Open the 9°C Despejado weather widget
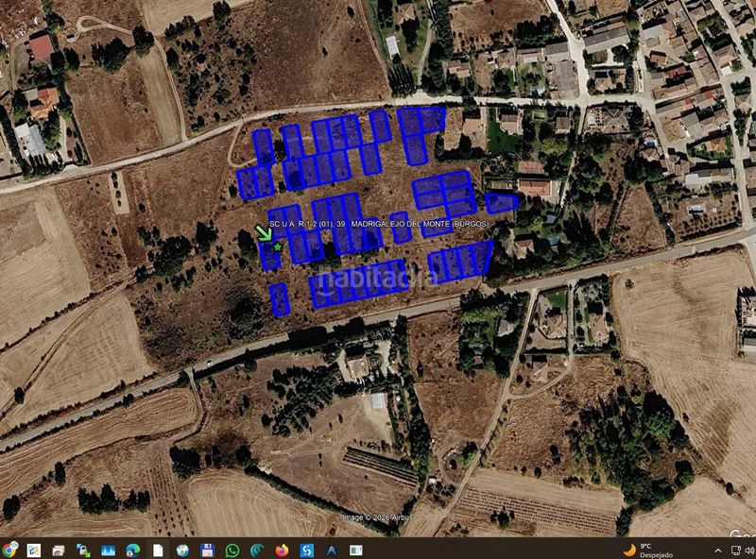This screenshot has height=559, width=756. [644, 551]
